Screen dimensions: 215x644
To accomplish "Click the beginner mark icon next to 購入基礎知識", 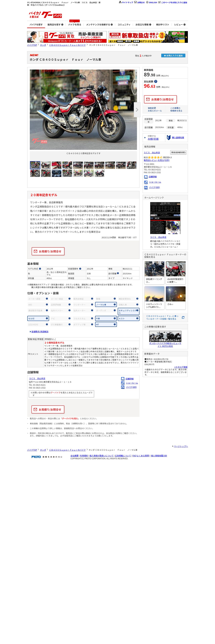I will click(169, 137).
